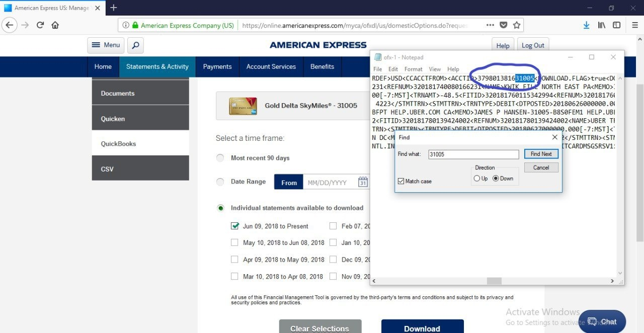Select Up direction in Find dialog

click(x=477, y=179)
